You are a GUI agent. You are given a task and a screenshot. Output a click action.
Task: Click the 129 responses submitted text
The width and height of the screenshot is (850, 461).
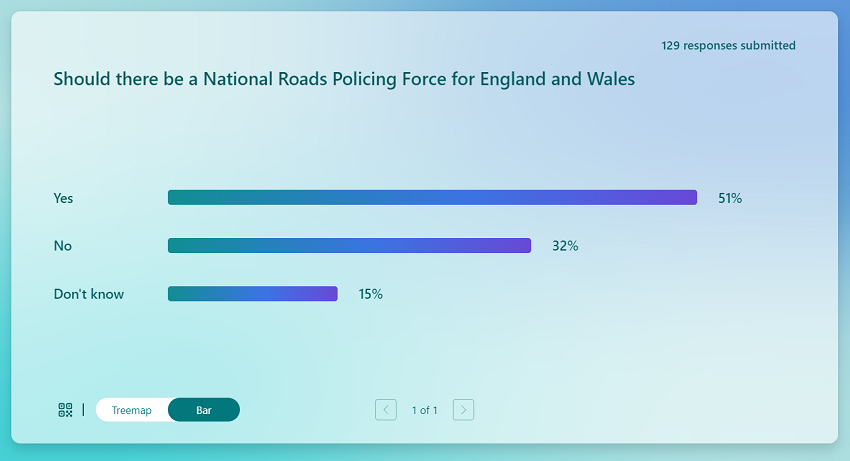pos(728,45)
